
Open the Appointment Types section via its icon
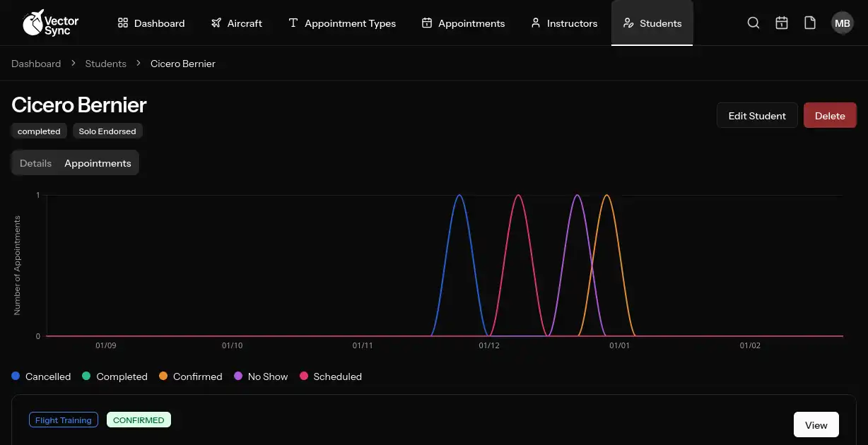[293, 23]
